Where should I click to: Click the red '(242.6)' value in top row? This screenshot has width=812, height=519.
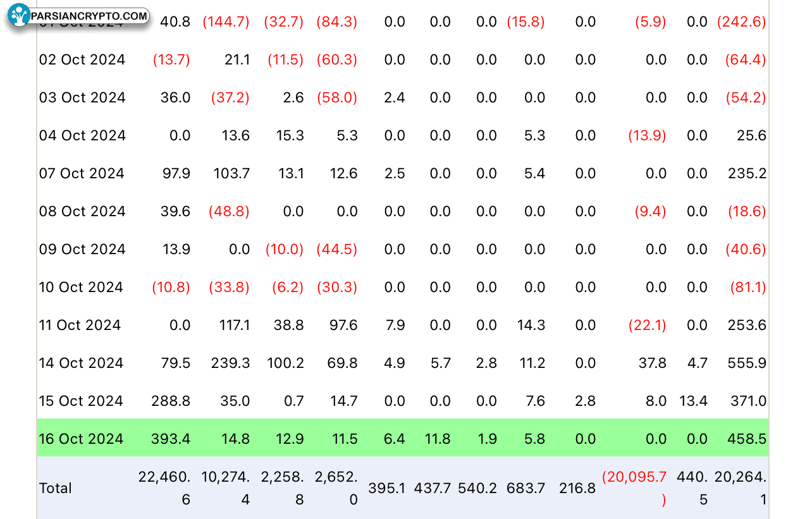[x=741, y=21]
